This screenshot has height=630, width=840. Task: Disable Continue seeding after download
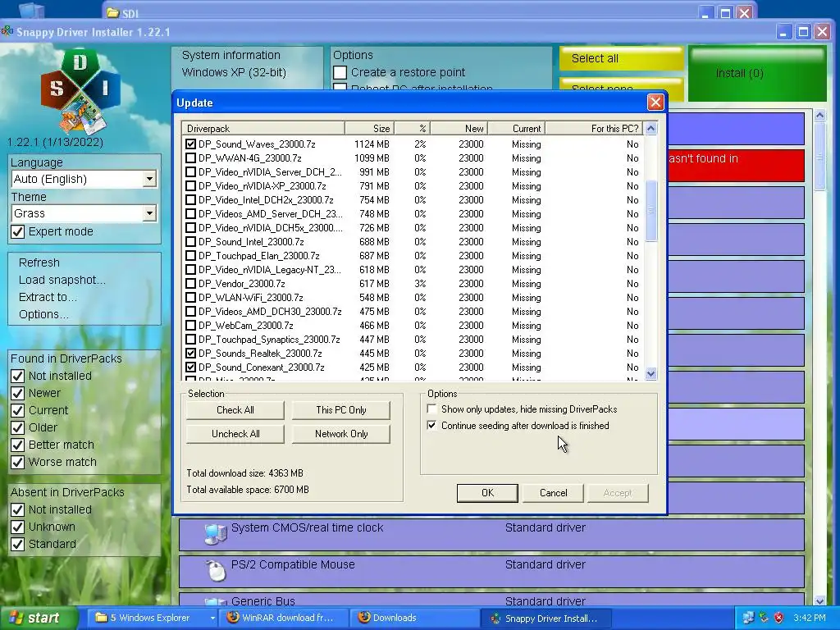click(x=431, y=426)
